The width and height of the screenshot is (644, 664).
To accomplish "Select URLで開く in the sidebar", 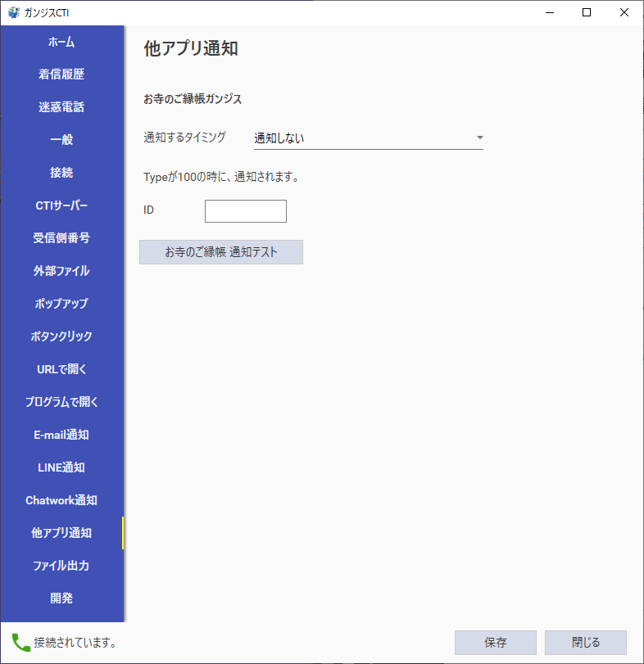I will pos(61,369).
